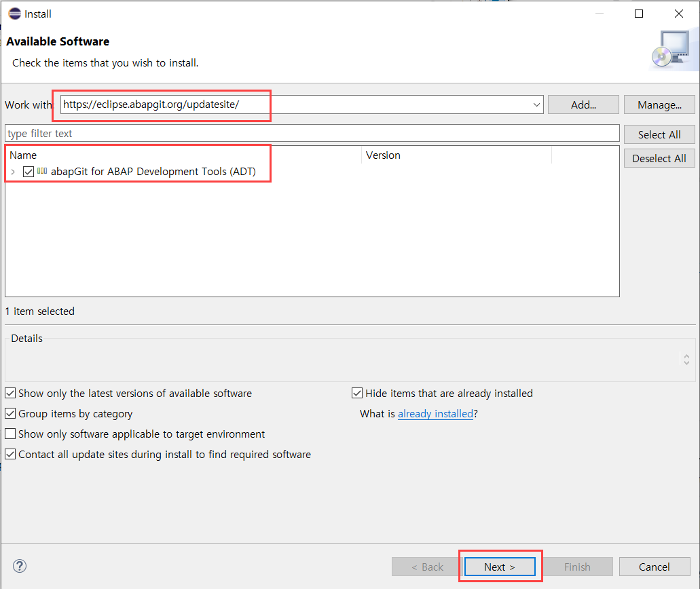Click the Name column header
This screenshot has width=700, height=589.
tap(183, 155)
